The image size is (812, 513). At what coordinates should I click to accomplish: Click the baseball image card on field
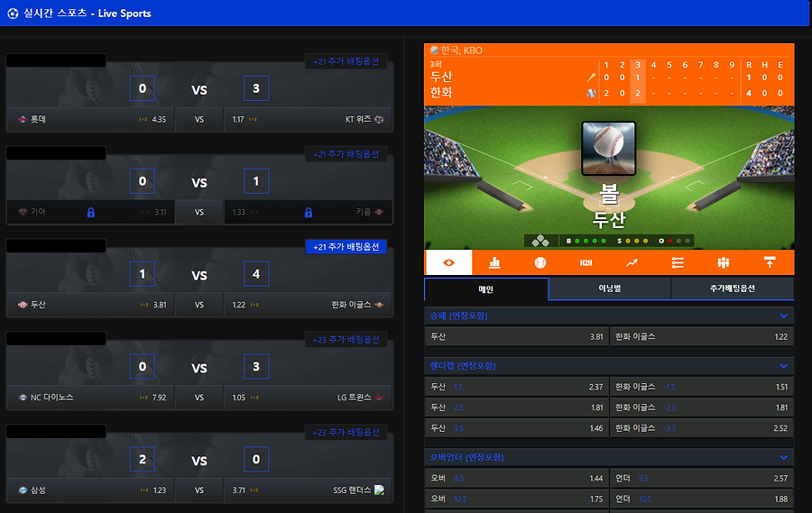[x=608, y=149]
